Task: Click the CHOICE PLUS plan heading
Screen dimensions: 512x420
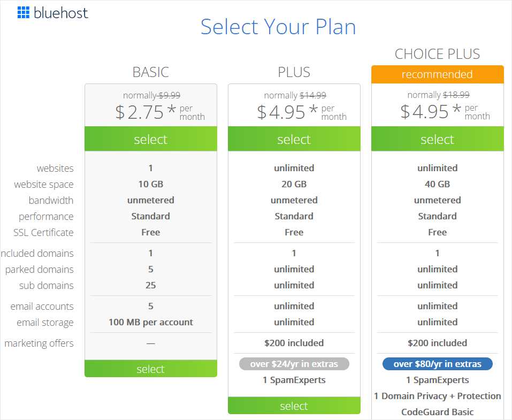Action: pyautogui.click(x=438, y=54)
